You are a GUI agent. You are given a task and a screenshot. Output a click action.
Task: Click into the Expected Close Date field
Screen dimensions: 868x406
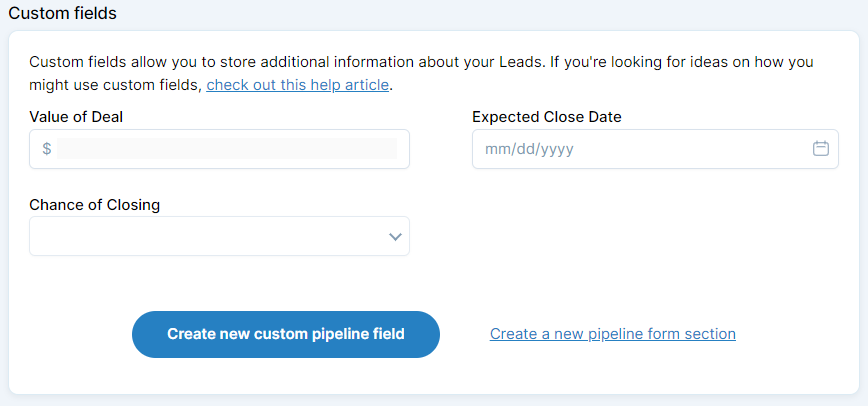point(655,149)
